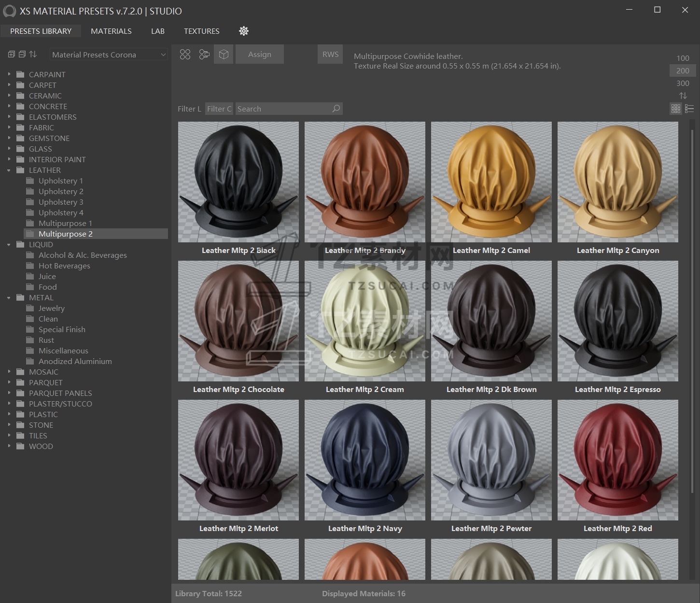Toggle the Filter C option
Image resolution: width=700 pixels, height=603 pixels.
tap(219, 109)
